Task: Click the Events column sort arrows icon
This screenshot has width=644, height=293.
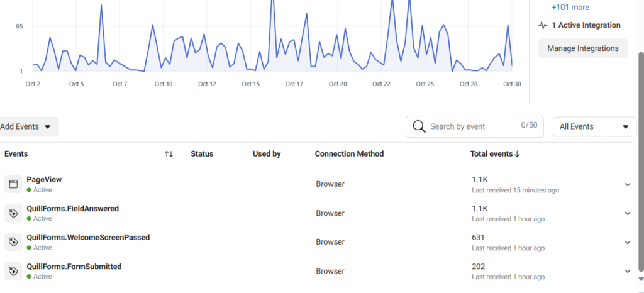Action: pyautogui.click(x=169, y=154)
